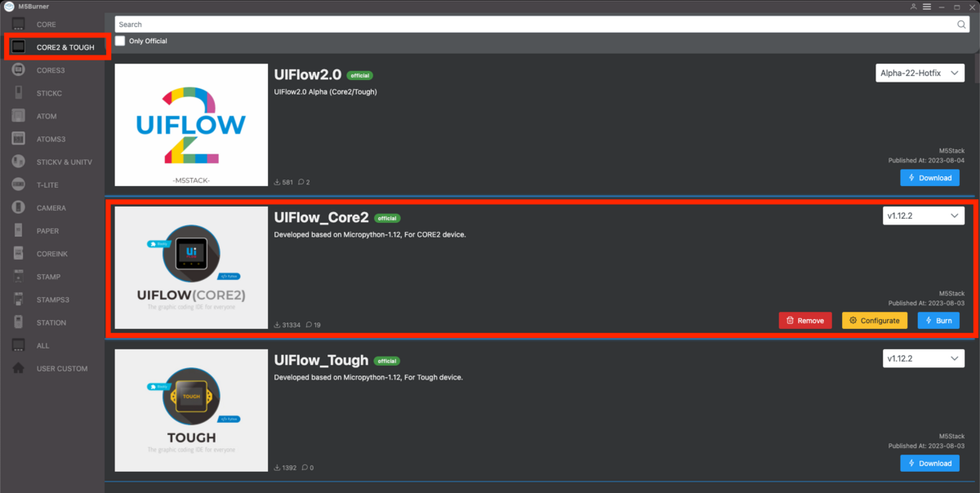Viewport: 980px width, 493px height.
Task: Open the 19 comments on UIFlow_Core2
Action: (x=311, y=325)
